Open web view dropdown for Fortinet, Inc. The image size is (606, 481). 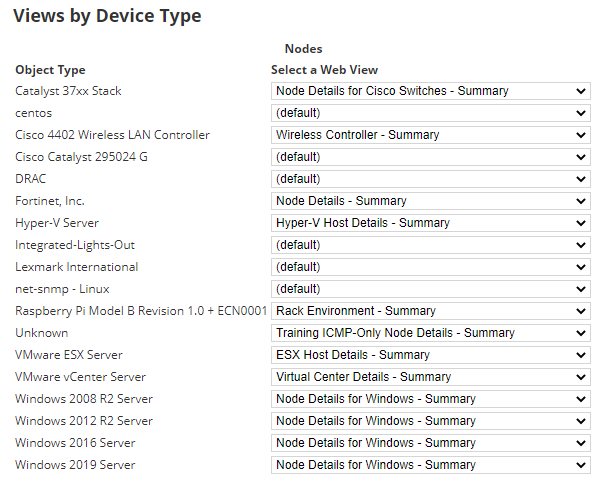click(431, 201)
